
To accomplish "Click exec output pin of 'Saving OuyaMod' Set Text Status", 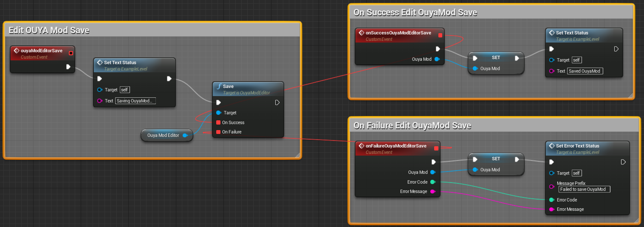I will pos(169,79).
